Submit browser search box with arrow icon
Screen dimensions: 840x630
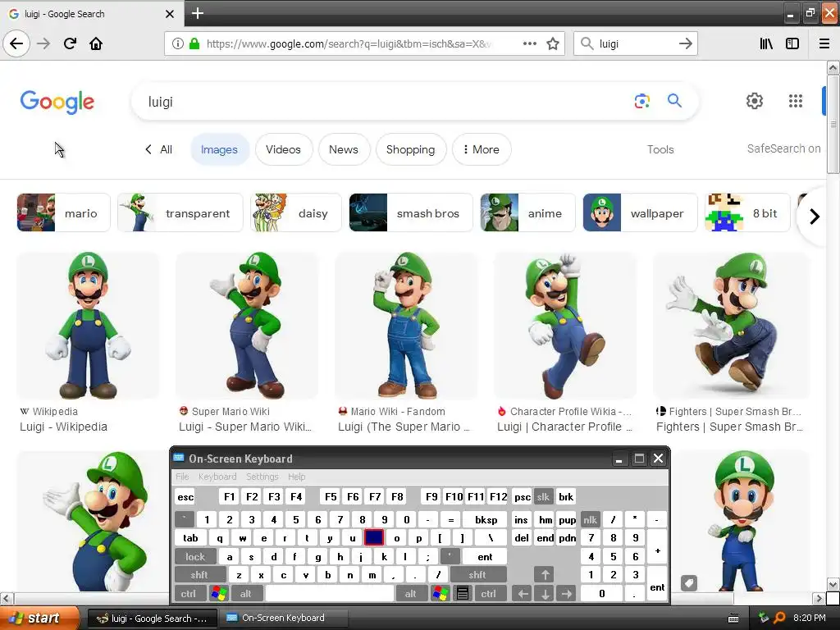click(685, 43)
